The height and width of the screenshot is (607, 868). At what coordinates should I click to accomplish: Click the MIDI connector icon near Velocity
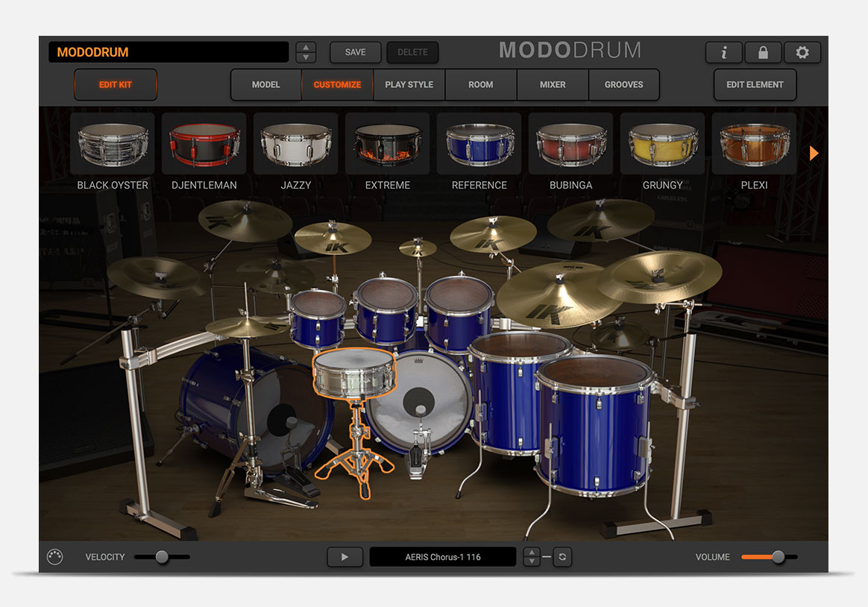tap(54, 556)
